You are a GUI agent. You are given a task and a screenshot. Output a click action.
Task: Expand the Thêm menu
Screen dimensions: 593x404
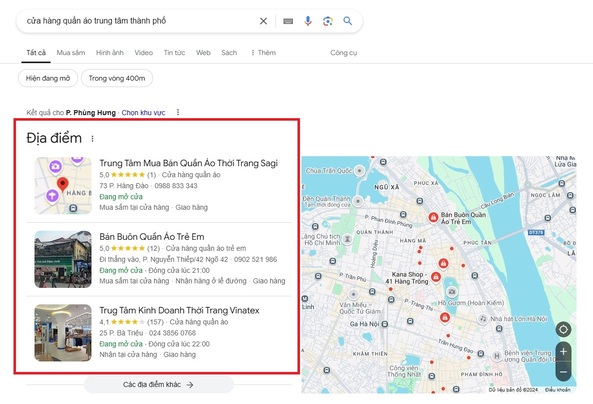coord(264,53)
